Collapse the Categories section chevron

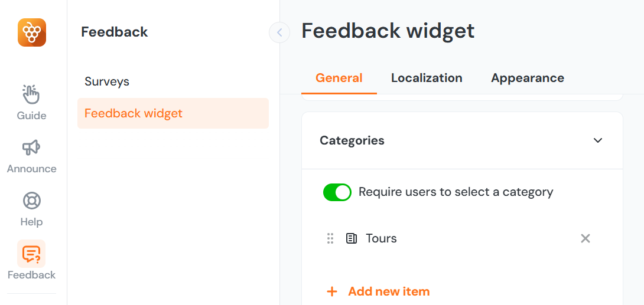coord(598,140)
